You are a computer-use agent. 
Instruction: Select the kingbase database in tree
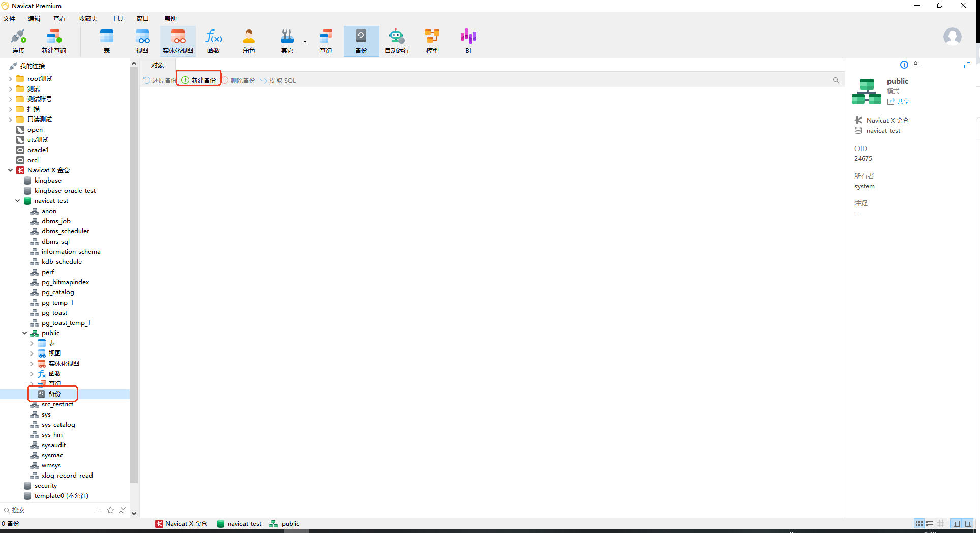[48, 181]
